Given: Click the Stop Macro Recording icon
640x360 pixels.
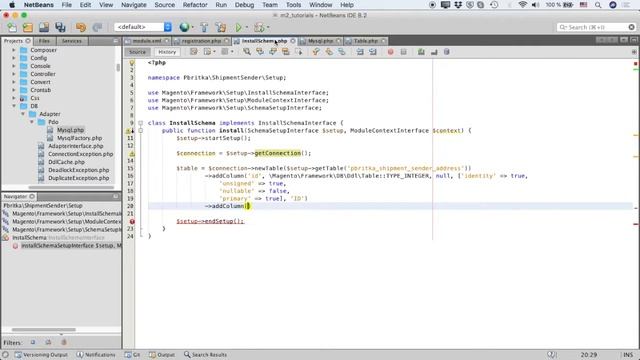Looking at the screenshot, I should [403, 52].
